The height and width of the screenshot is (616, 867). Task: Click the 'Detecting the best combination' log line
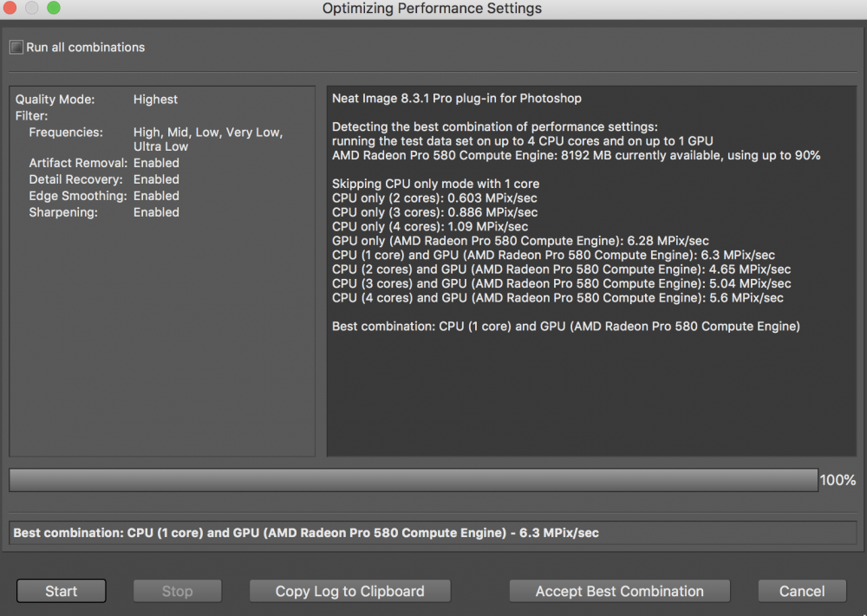pyautogui.click(x=495, y=126)
